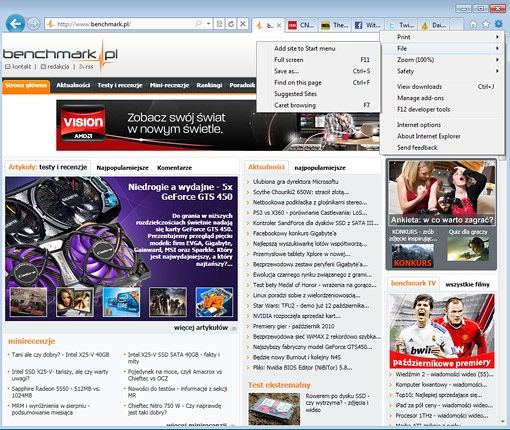Open Favorites star icon
The image size is (510, 430).
pyautogui.click(x=486, y=24)
